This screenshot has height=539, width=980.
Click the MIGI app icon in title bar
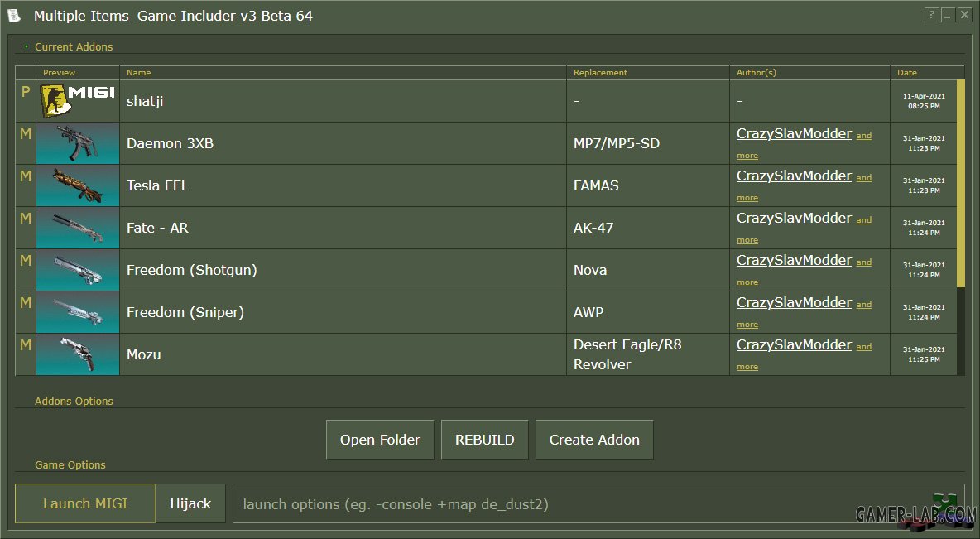pyautogui.click(x=14, y=16)
